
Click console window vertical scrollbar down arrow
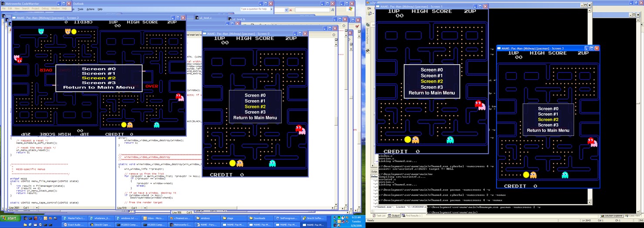[590, 202]
